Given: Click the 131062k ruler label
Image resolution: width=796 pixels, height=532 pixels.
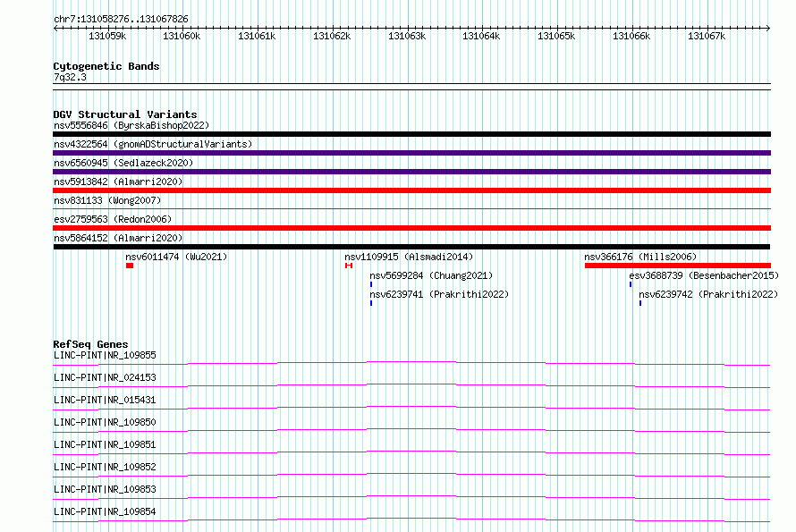Looking at the screenshot, I should (x=332, y=36).
